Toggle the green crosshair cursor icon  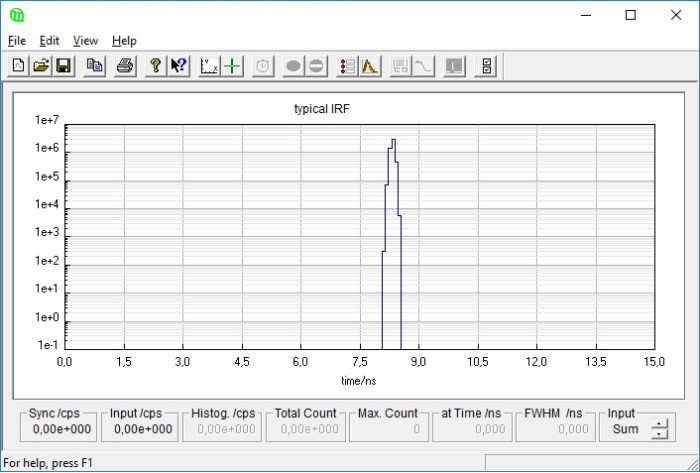click(x=232, y=67)
